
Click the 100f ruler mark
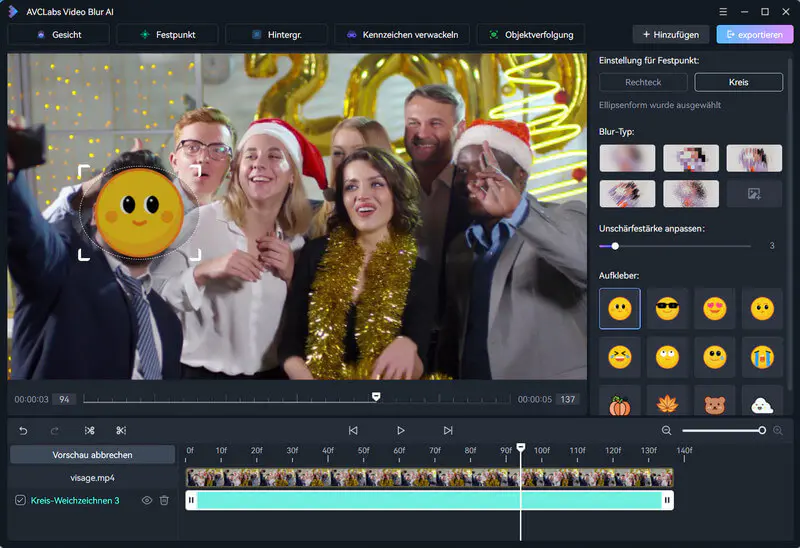(542, 451)
